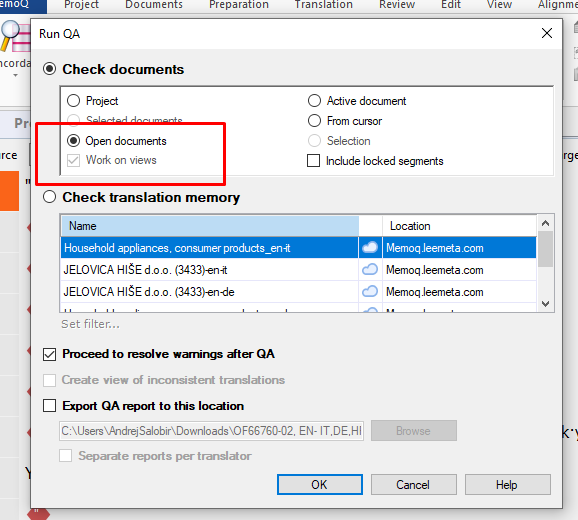Click the Concordance magnifier icon

pyautogui.click(x=15, y=36)
